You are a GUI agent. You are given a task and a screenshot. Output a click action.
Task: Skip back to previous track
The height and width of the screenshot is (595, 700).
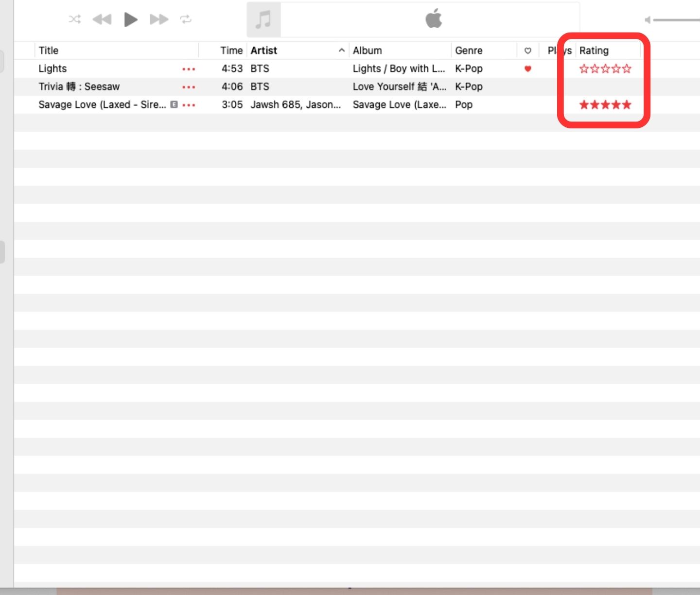(102, 19)
